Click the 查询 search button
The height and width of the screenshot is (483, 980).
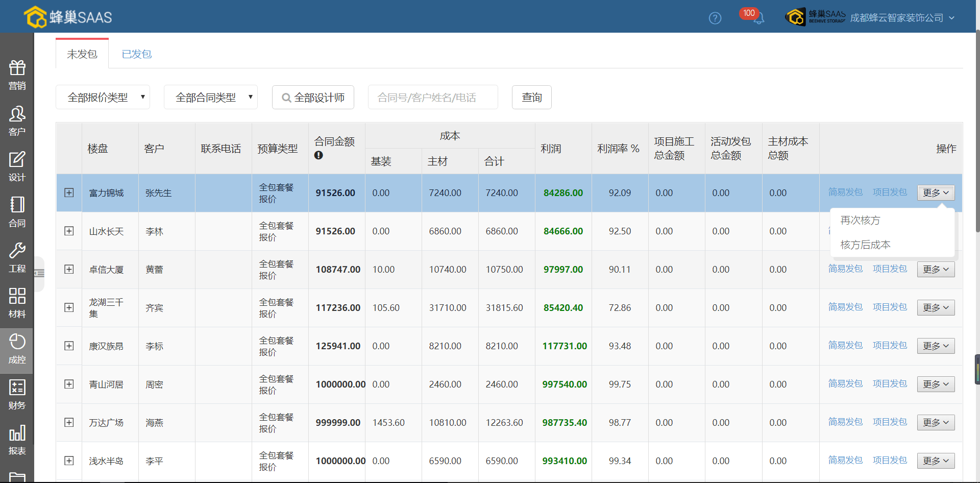tap(531, 97)
